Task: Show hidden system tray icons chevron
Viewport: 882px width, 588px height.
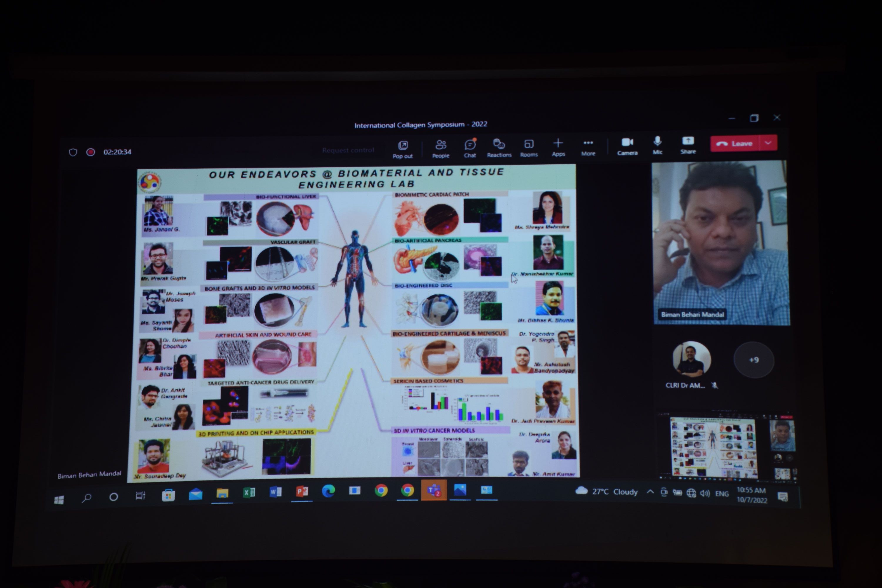Action: [650, 492]
